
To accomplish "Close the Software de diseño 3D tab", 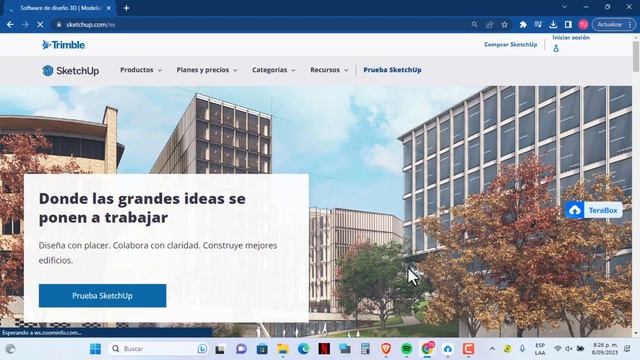I will pos(109,8).
